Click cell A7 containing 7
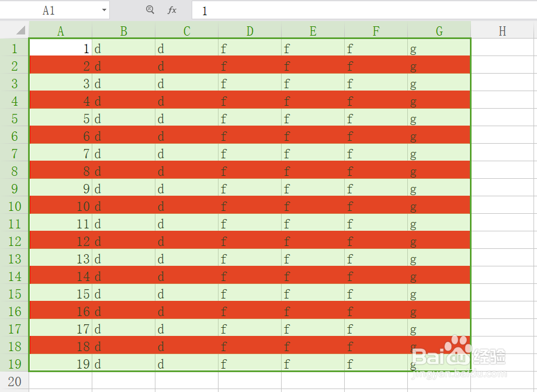Viewport: 537px width, 392px height. click(x=61, y=152)
